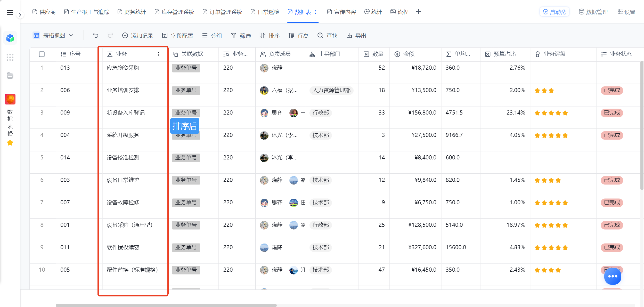The image size is (644, 307).
Task: Toggle the select-all checkbox in header
Action: tap(42, 54)
